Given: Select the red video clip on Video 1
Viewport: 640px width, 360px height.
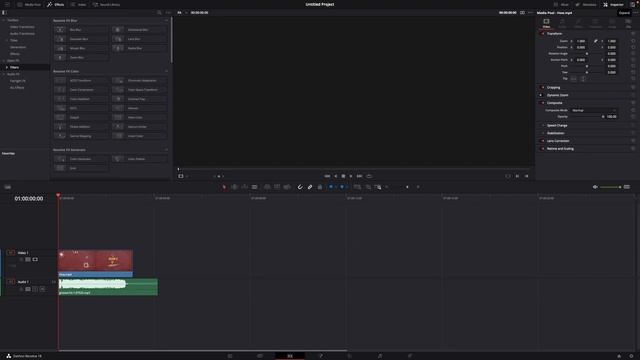Looking at the screenshot, I should point(96,263).
